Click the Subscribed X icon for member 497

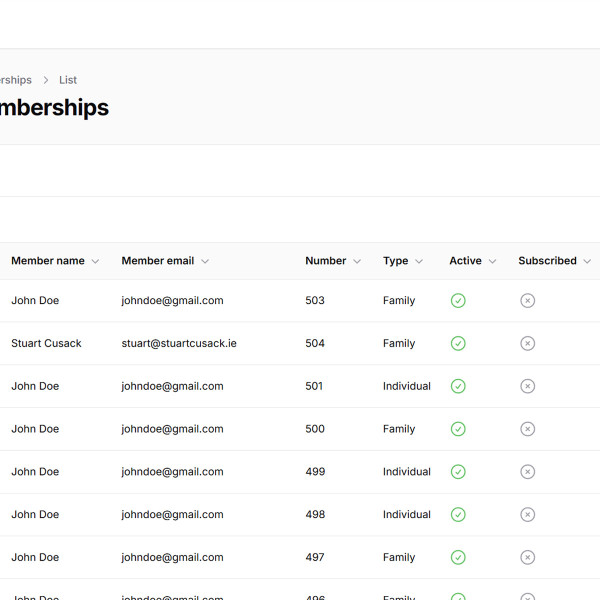click(x=528, y=558)
